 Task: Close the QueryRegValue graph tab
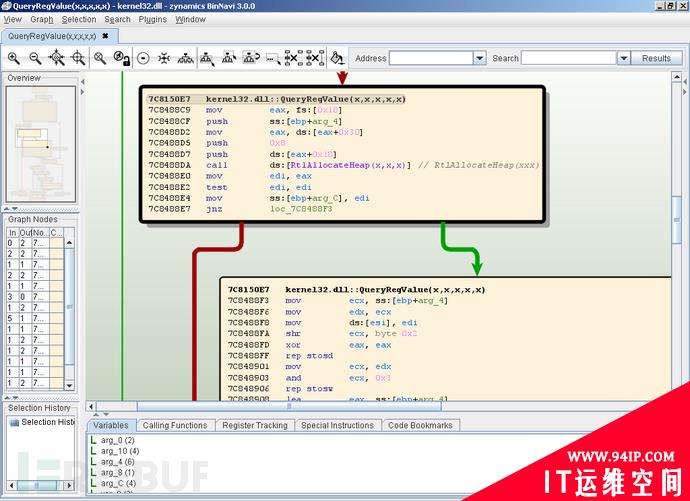pyautogui.click(x=105, y=36)
